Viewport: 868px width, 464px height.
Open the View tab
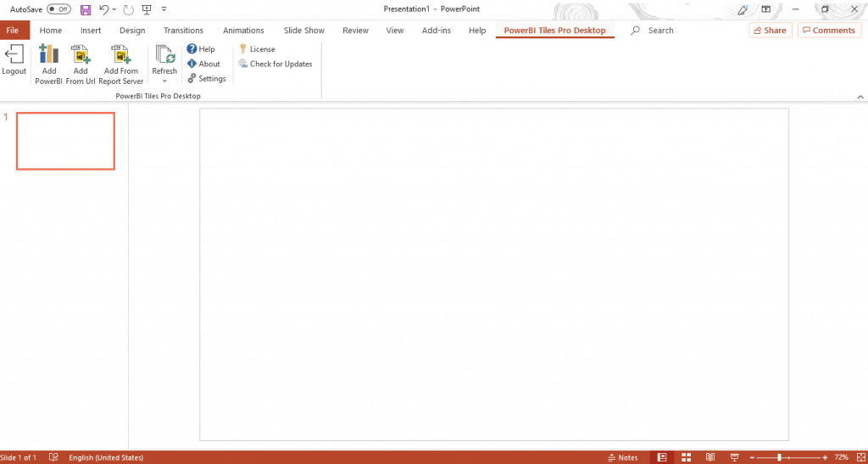pos(395,31)
